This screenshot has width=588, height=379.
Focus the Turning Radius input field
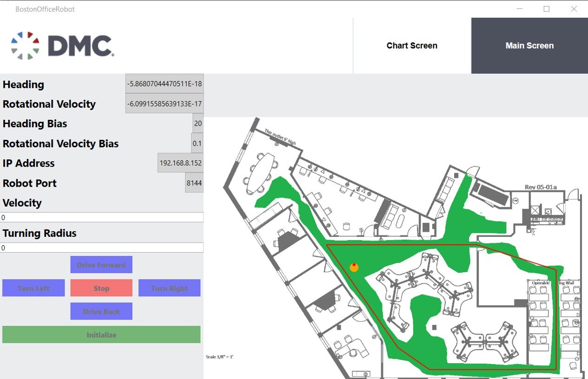[x=101, y=248]
